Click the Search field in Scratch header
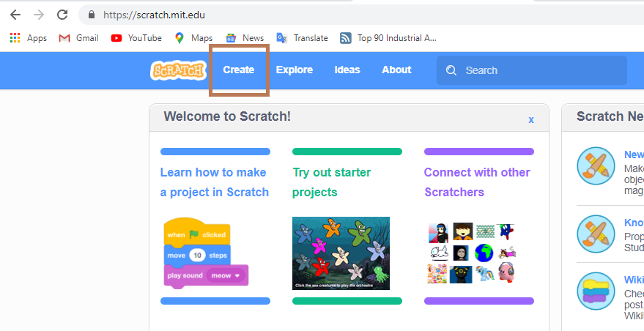Viewport: 644px width, 331px height. [x=531, y=70]
